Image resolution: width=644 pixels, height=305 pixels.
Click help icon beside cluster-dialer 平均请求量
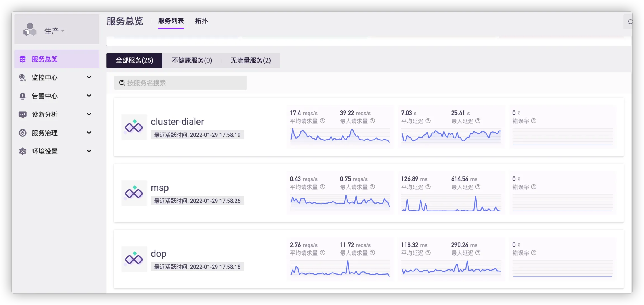322,121
